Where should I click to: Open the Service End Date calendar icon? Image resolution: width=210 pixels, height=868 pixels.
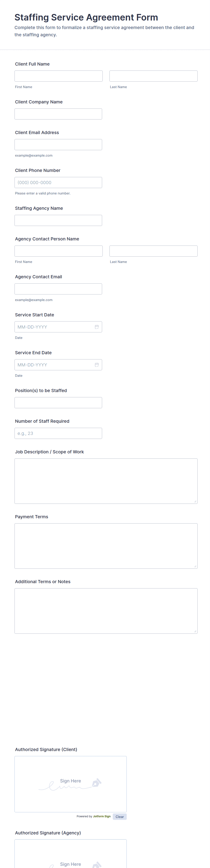[97, 365]
